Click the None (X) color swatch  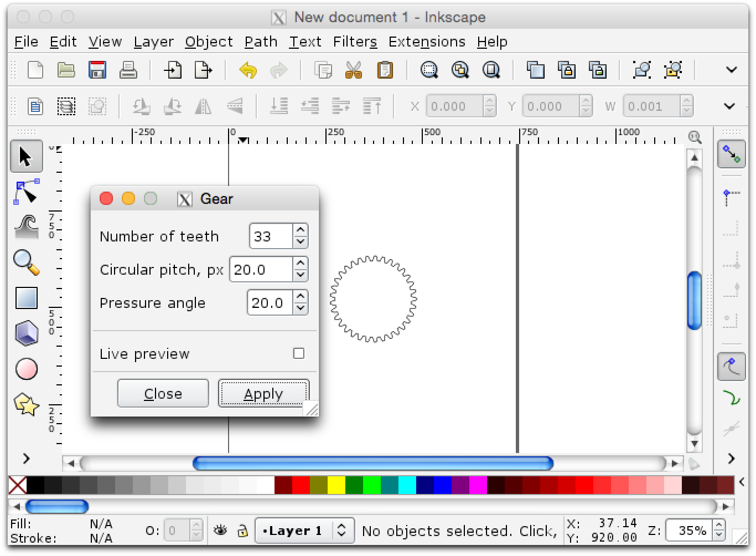coord(17,485)
